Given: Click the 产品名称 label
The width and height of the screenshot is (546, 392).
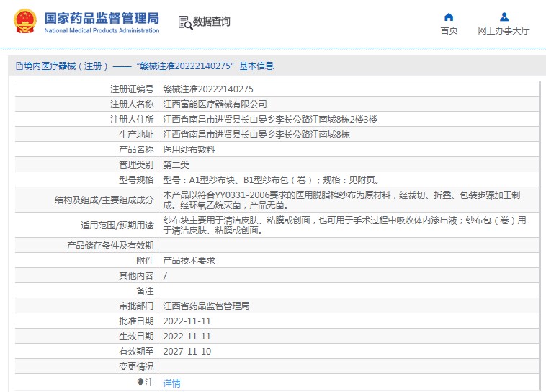Looking at the screenshot, I should [x=136, y=150].
